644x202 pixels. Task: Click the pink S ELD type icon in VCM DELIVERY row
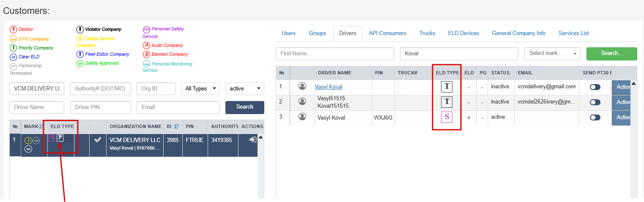[52, 137]
